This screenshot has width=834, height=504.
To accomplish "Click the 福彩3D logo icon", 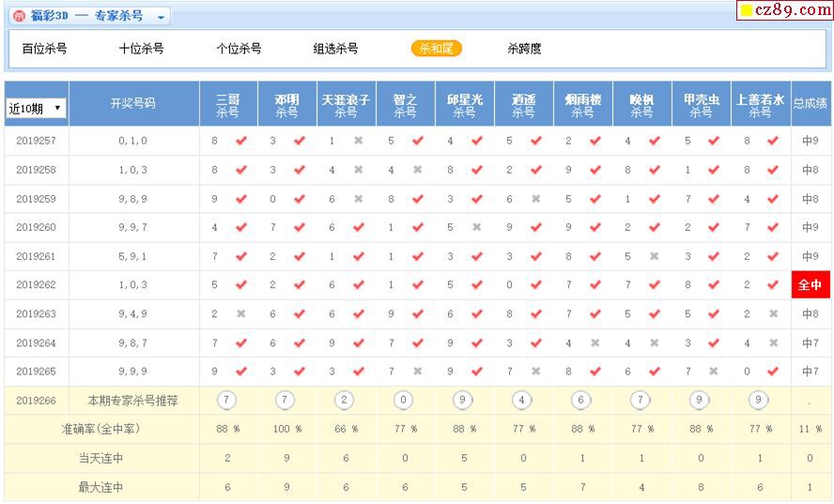I will (x=19, y=16).
